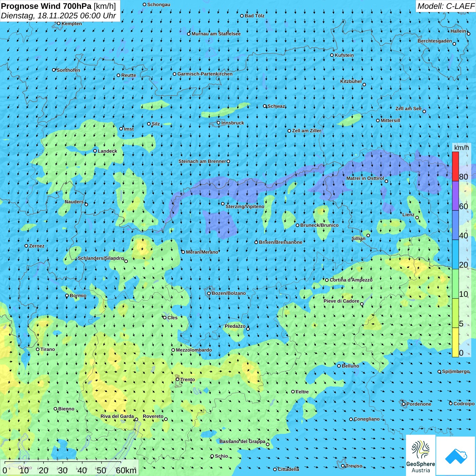
Task: Click the GeoSphere Austria logo
Action: [x=421, y=455]
